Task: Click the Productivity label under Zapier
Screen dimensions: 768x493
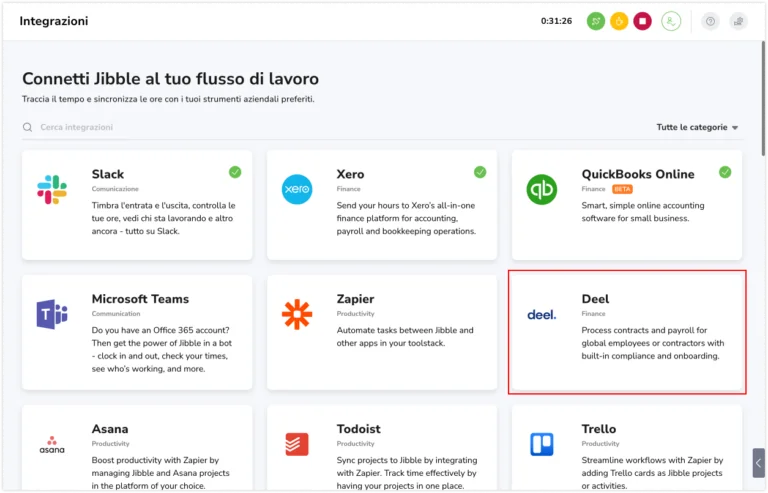Action: 355,314
